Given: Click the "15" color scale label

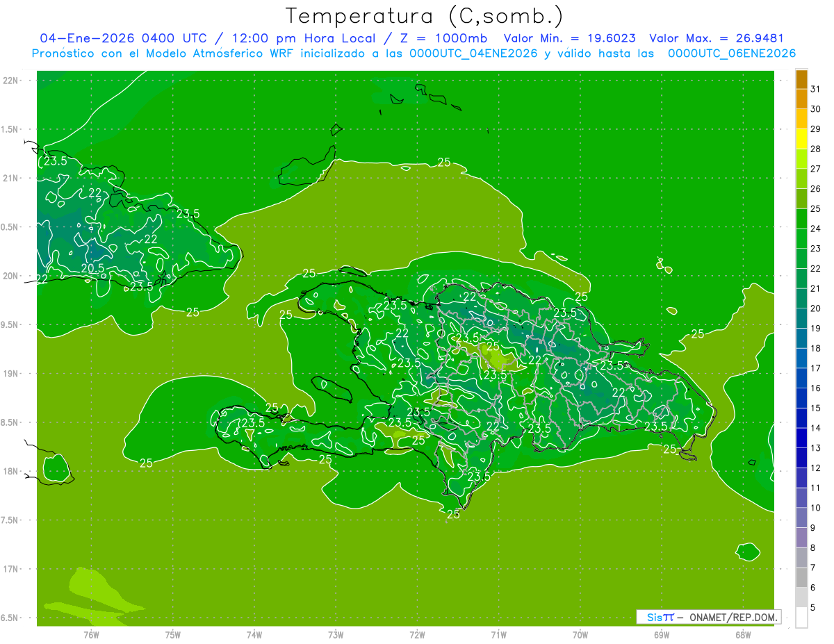Looking at the screenshot, I should tap(815, 408).
